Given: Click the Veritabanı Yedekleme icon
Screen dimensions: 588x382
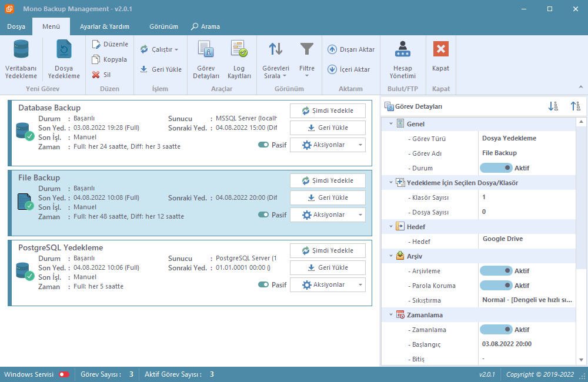Looking at the screenshot, I should [x=21, y=50].
